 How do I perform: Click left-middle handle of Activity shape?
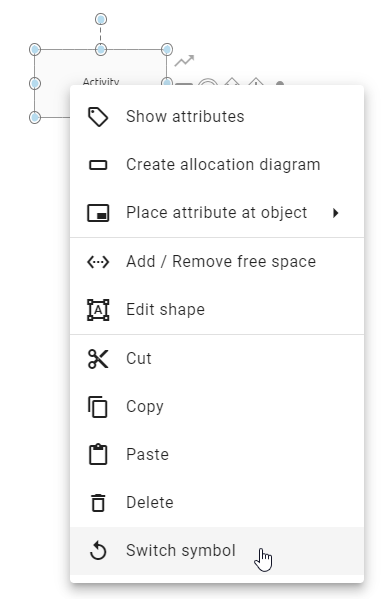(35, 83)
